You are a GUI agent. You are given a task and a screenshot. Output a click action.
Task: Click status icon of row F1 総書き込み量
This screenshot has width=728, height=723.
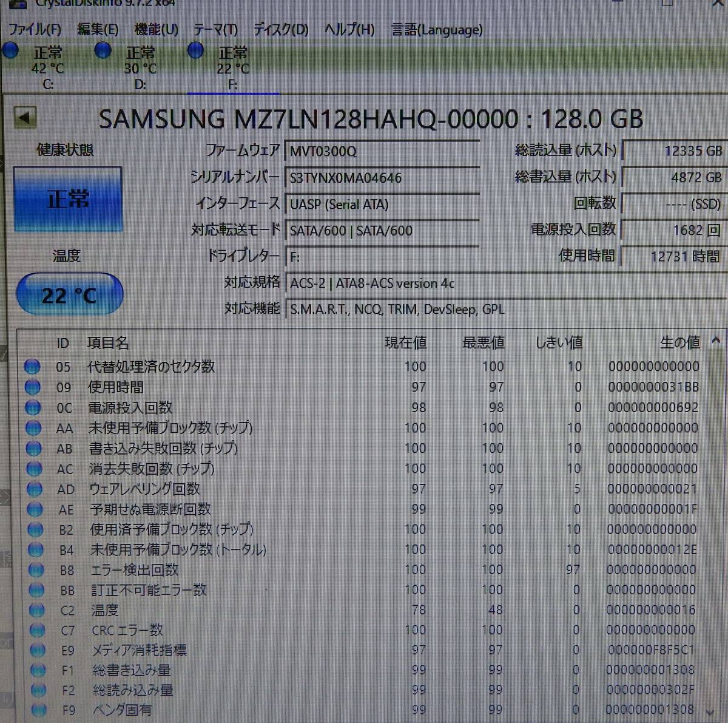pos(38,671)
